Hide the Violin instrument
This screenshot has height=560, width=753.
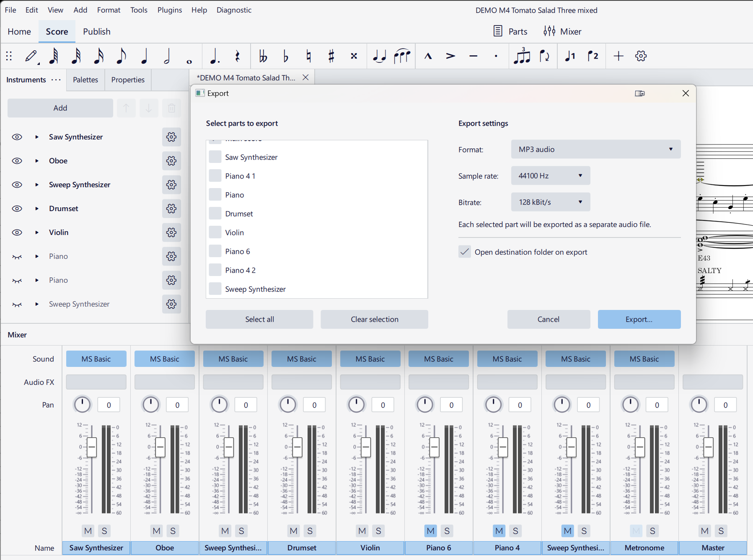[17, 232]
